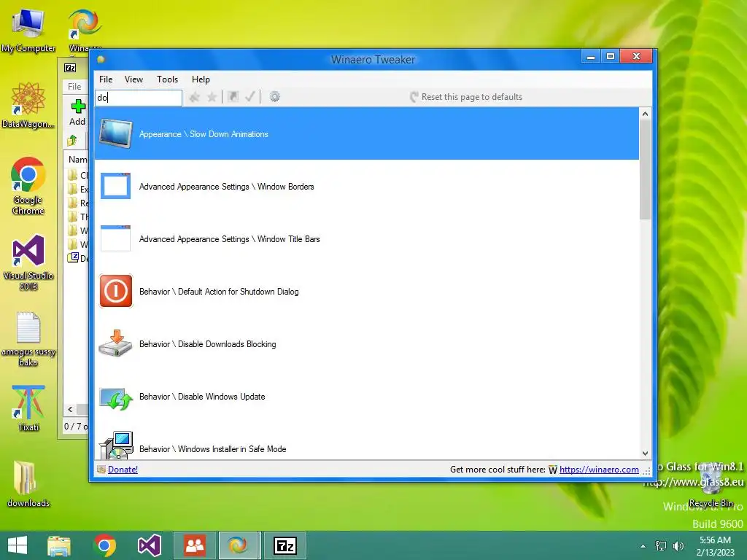This screenshot has height=560, width=747.
Task: Open File Explorer from the taskbar
Action: pyautogui.click(x=59, y=545)
